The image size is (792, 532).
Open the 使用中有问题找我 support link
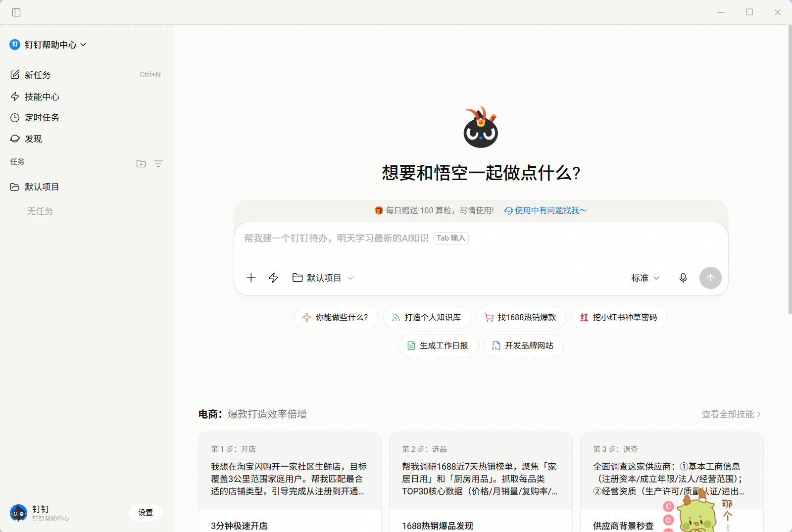click(x=546, y=210)
